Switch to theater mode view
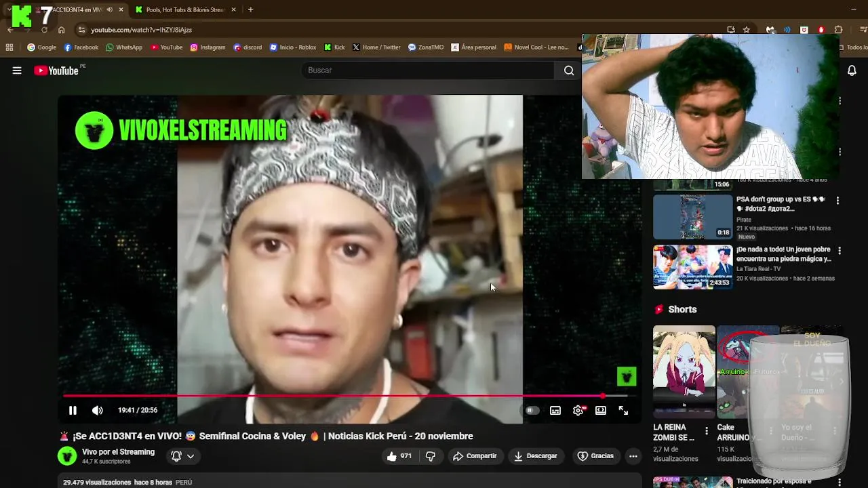The width and height of the screenshot is (868, 488). [x=601, y=410]
